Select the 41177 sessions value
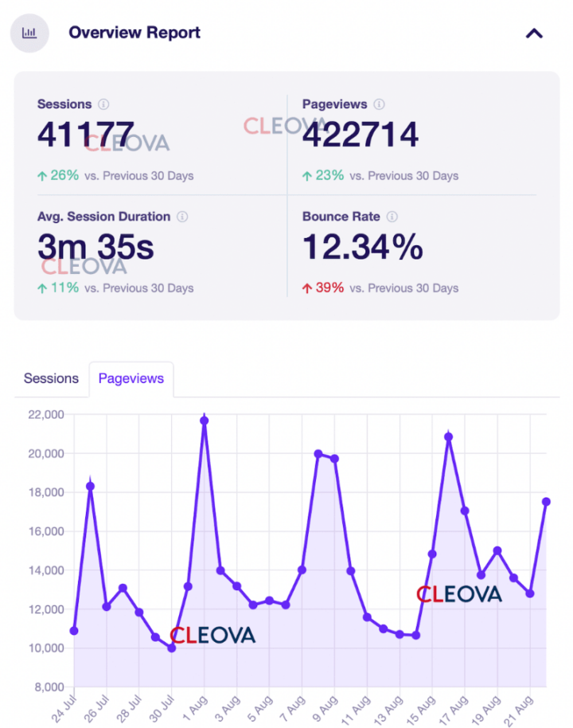573x728 pixels. pyautogui.click(x=86, y=135)
